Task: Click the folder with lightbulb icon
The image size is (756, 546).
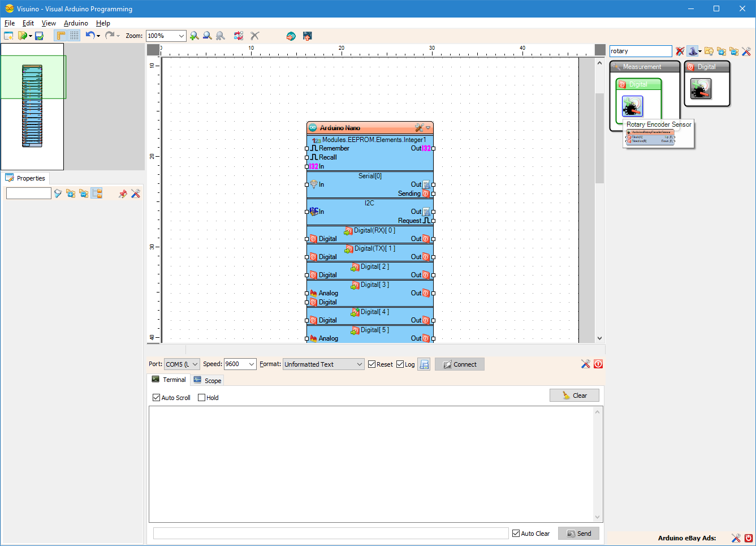Action: tap(709, 51)
